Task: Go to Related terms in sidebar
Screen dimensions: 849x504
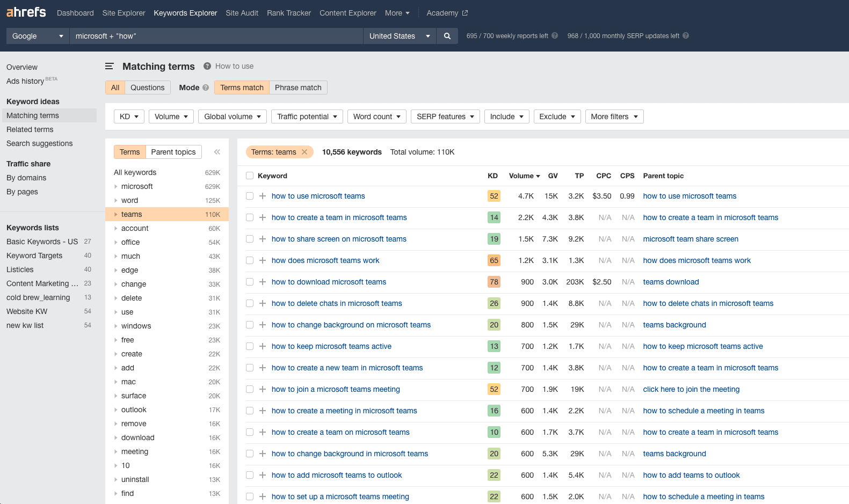Action: point(30,129)
